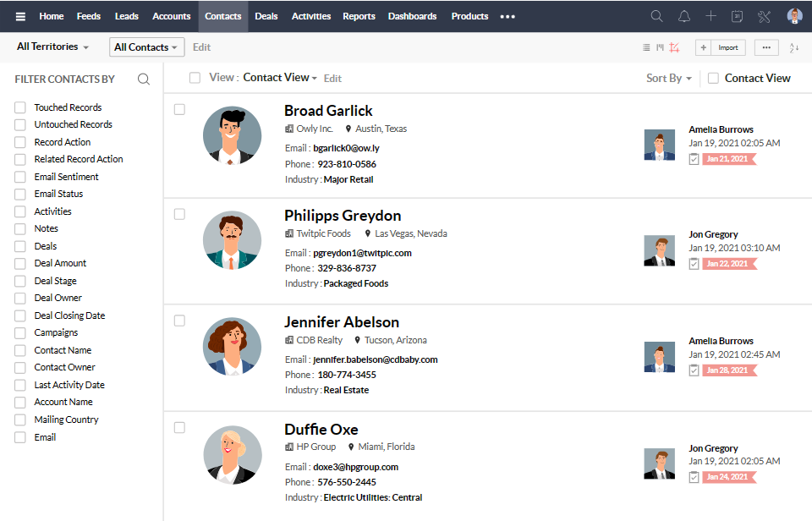Open the notifications bell
812x521 pixels.
pyautogui.click(x=683, y=16)
